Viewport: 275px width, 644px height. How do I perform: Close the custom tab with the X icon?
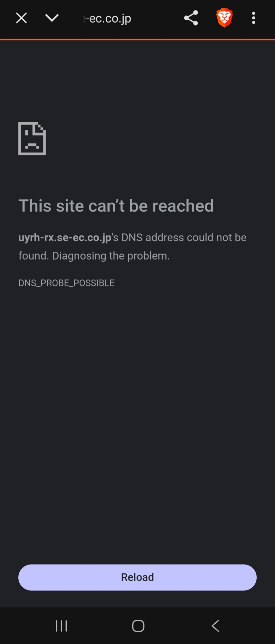pyautogui.click(x=21, y=18)
